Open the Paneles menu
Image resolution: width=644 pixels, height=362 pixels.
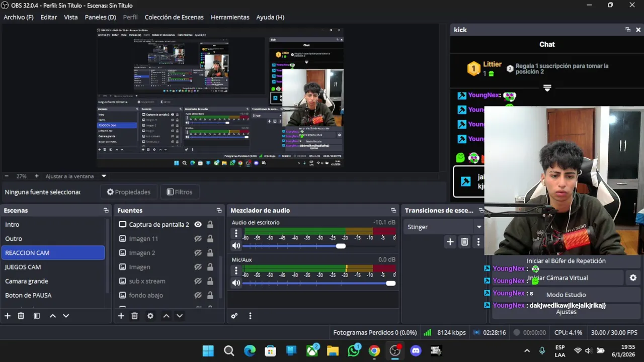[101, 17]
